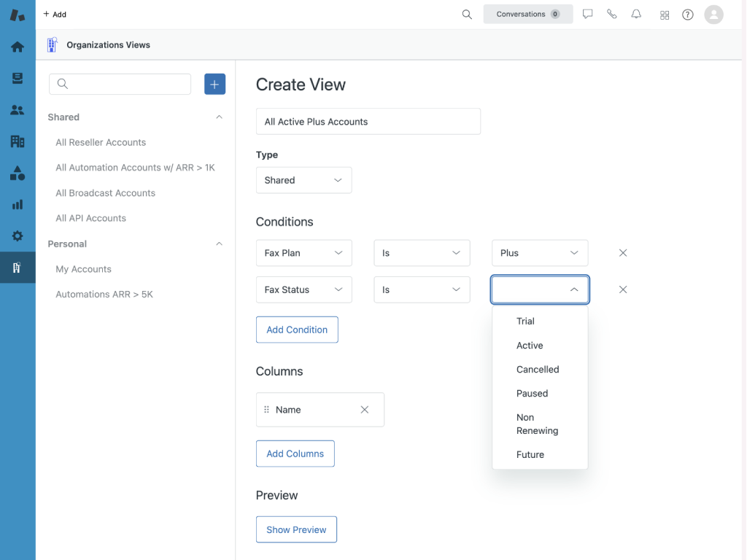
Task: Remove the Name column
Action: point(365,410)
